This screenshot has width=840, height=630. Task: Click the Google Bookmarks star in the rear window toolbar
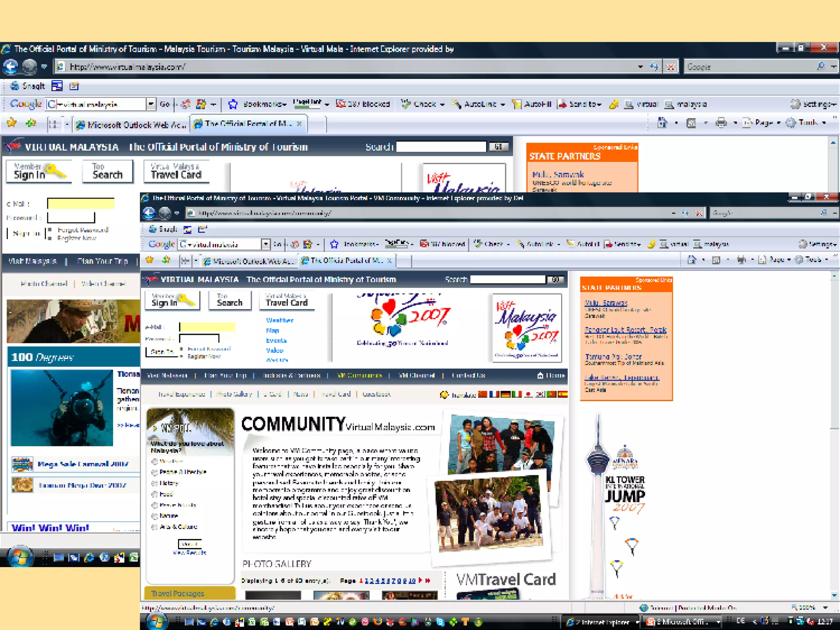[233, 104]
